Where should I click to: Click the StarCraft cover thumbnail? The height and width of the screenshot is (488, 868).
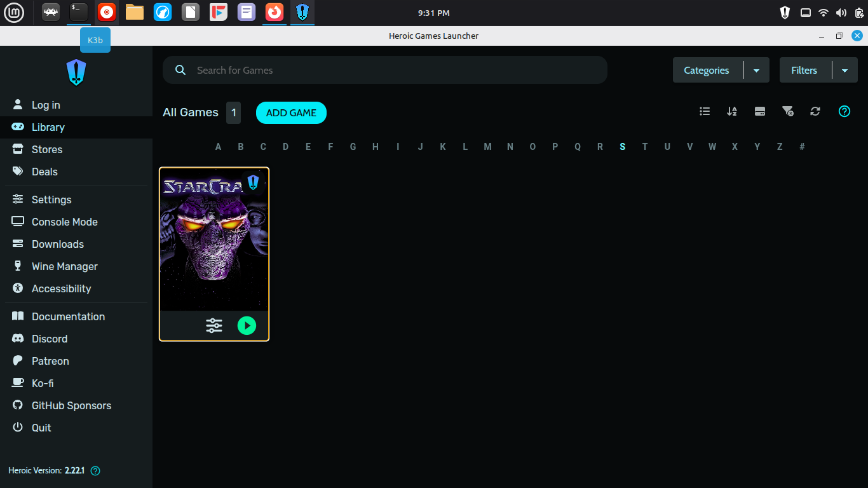(x=214, y=240)
